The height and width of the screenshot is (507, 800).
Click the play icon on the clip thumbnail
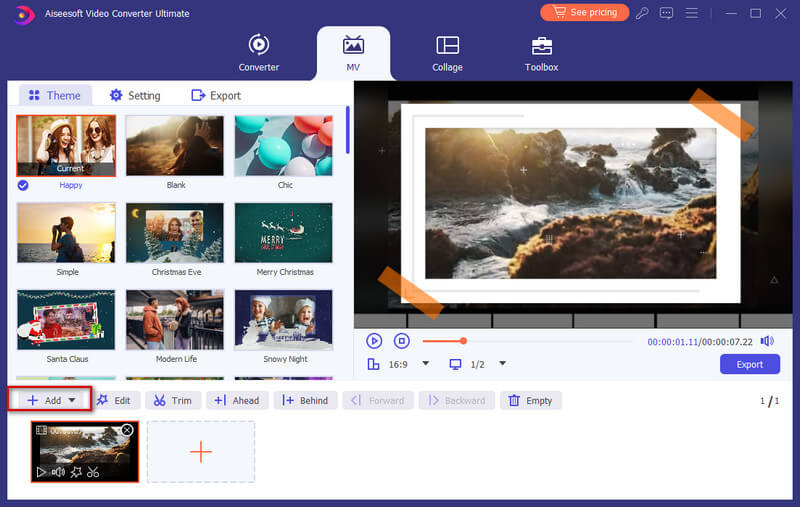[41, 472]
